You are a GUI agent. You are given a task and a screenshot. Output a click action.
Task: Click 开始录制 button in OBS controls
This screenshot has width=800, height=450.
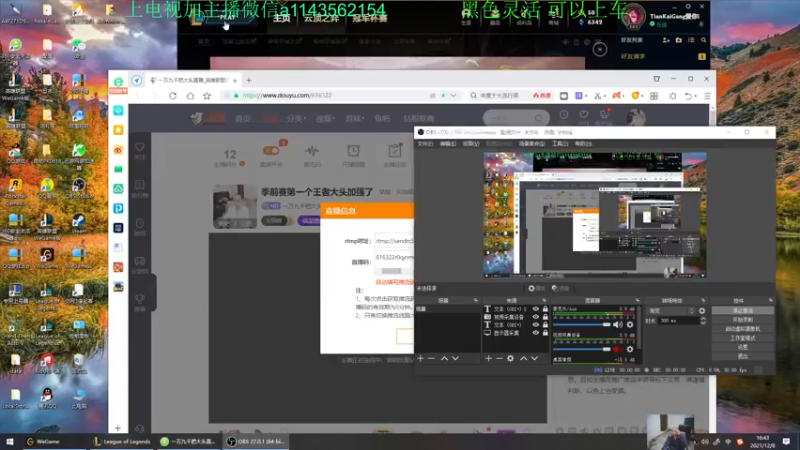tap(742, 319)
